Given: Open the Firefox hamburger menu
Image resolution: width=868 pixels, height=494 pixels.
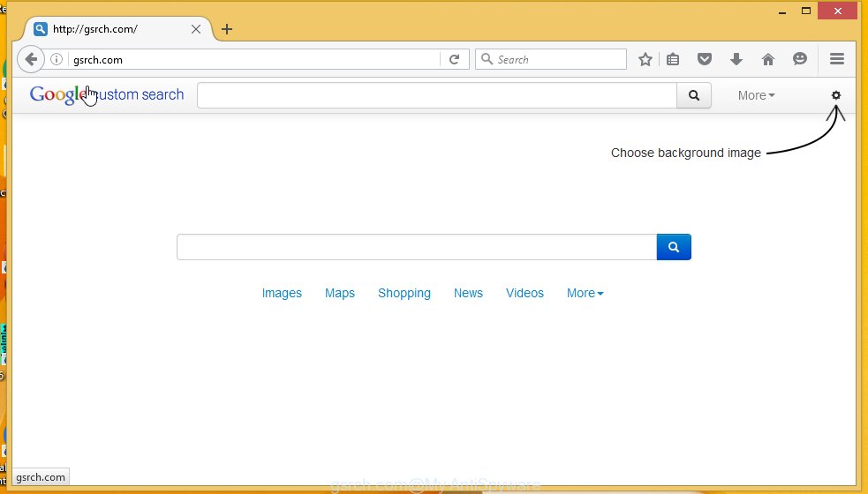Looking at the screenshot, I should (x=837, y=58).
